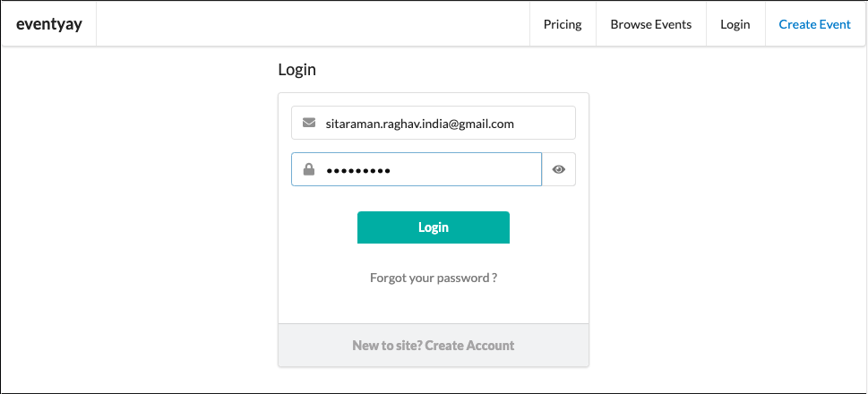The image size is (868, 394).
Task: Click the padlock icon in password field
Action: click(x=309, y=169)
